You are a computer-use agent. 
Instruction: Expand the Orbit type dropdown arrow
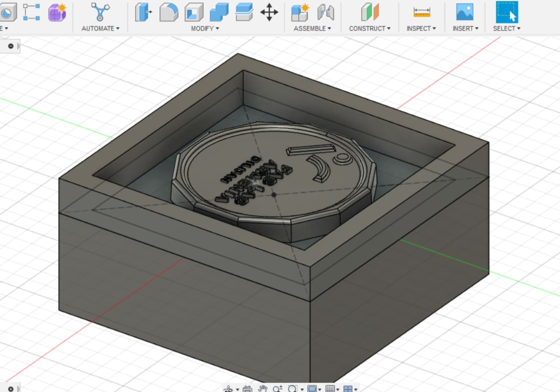coord(237,390)
